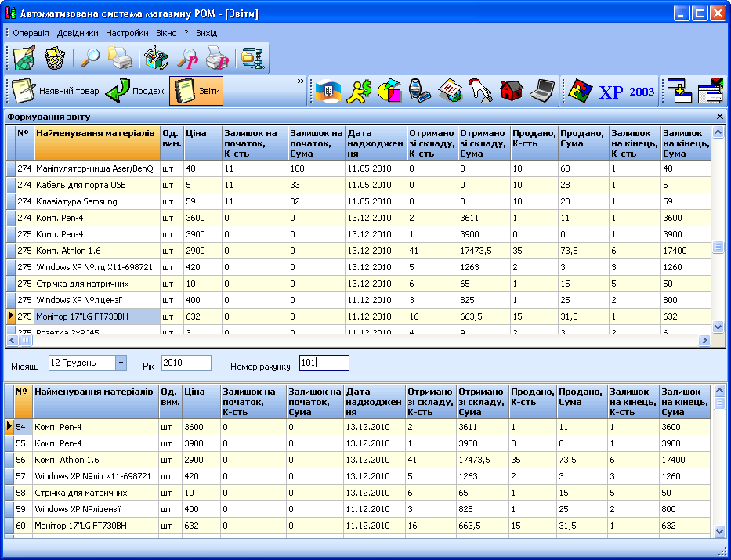Click the printer with folder icon
This screenshot has width=731, height=560.
click(120, 58)
